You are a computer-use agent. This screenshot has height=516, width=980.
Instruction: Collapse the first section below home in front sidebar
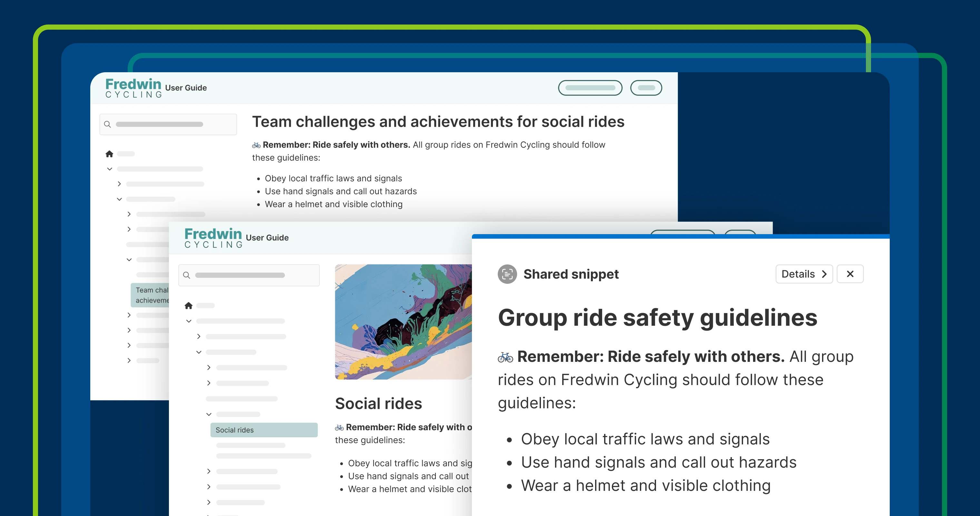[189, 321]
